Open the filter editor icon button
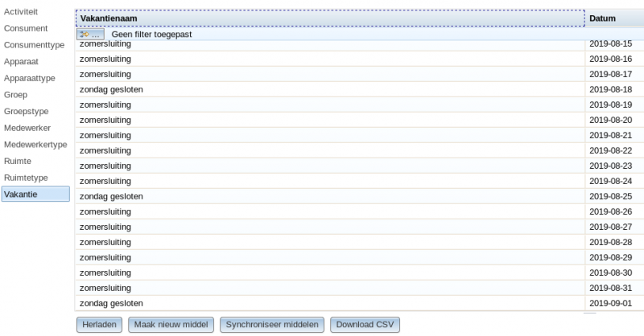This screenshot has height=336, width=644. click(90, 34)
